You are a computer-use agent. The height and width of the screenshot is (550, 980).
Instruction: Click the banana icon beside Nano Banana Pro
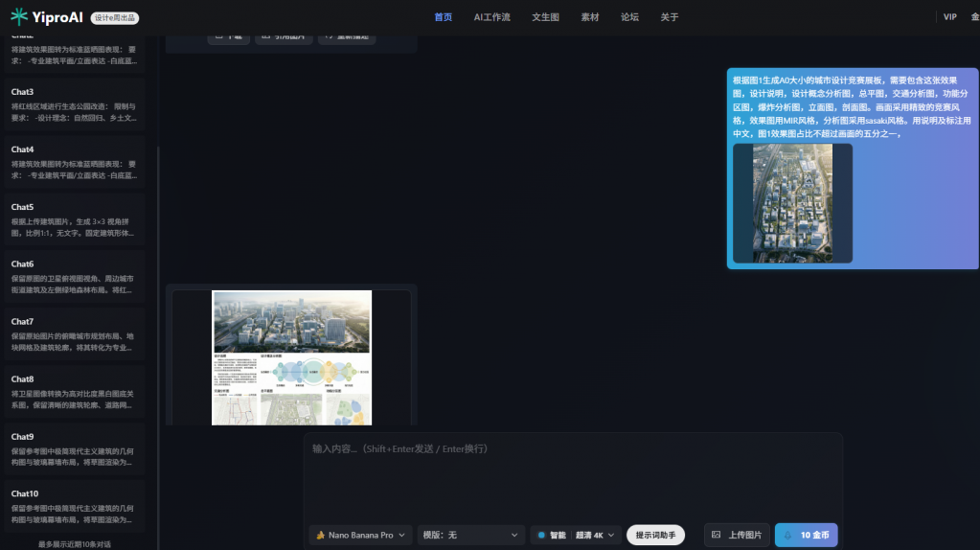click(x=320, y=535)
